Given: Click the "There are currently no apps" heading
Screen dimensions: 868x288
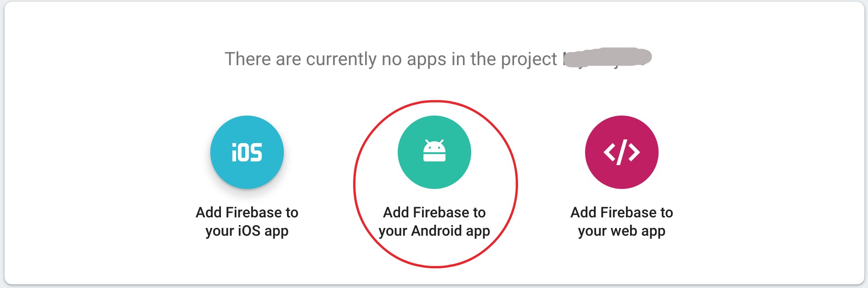Looking at the screenshot, I should (390, 59).
